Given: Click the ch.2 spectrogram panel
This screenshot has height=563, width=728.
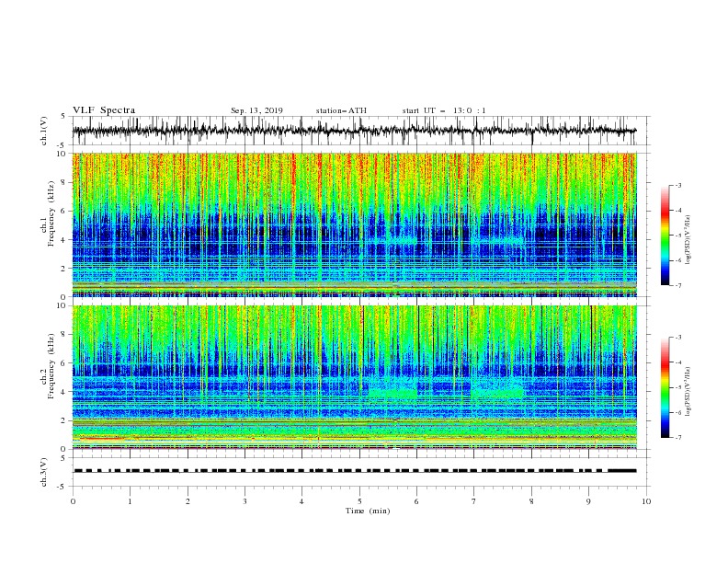Looking at the screenshot, I should pos(354,377).
